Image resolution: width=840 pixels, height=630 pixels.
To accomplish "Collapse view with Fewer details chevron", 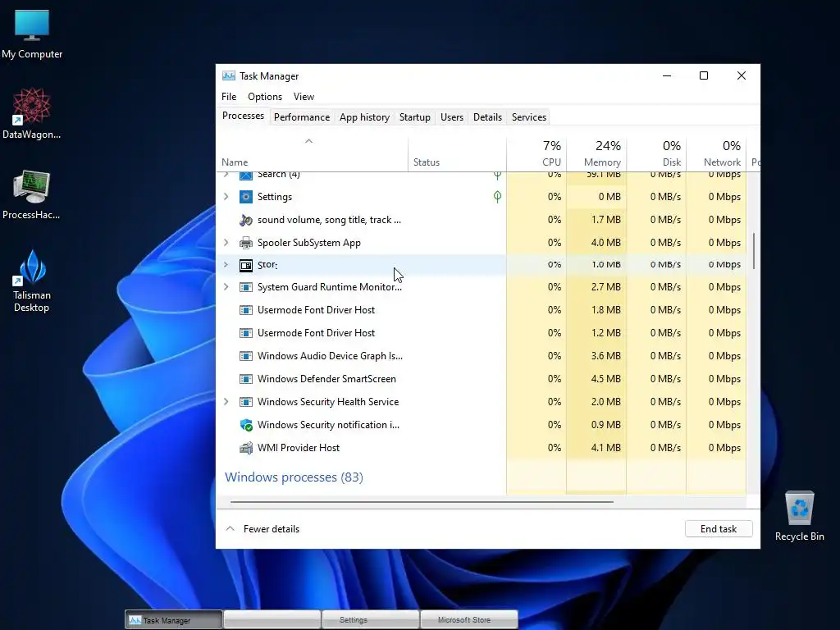I will click(231, 529).
